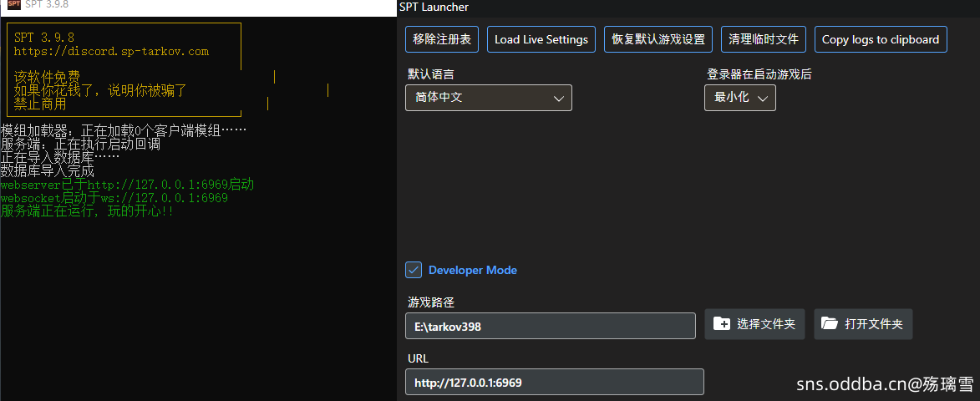Click the URL label above address field
Image resolution: width=980 pixels, height=401 pixels.
[x=418, y=358]
